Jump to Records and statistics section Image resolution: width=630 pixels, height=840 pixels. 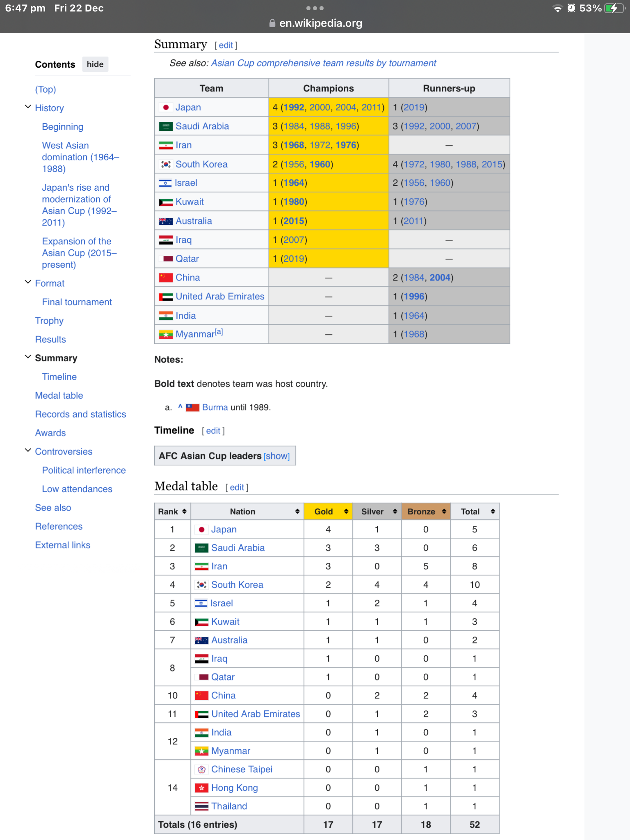coord(80,414)
